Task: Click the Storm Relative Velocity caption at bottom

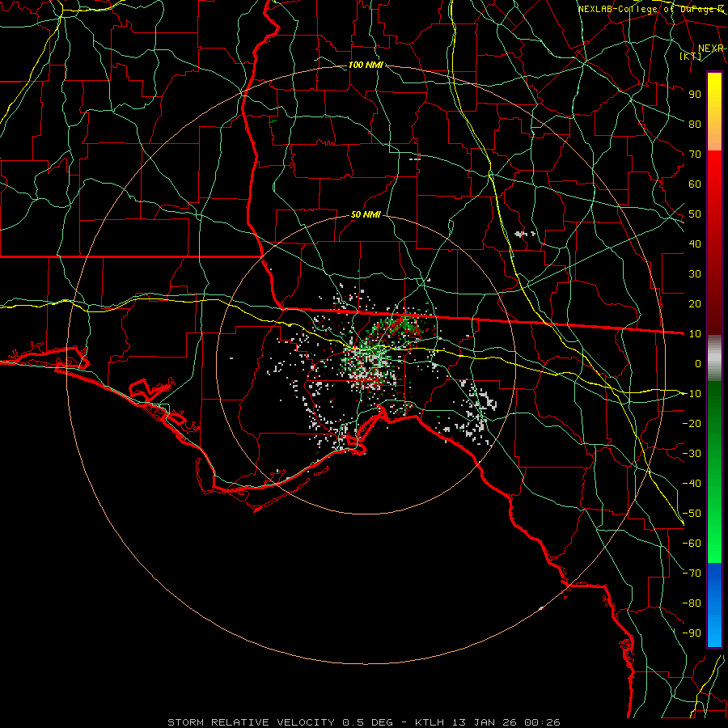Action: pyautogui.click(x=364, y=722)
